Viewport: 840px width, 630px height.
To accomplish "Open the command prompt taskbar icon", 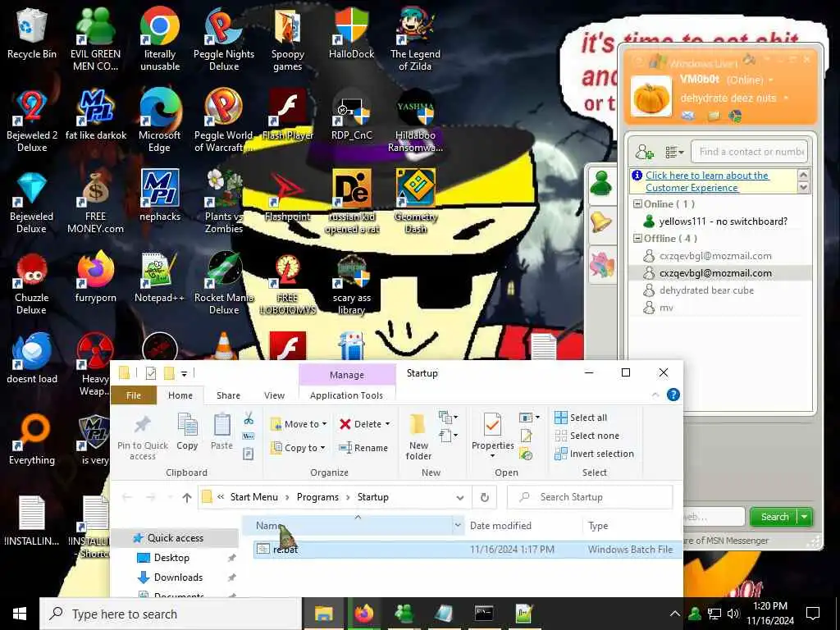I will pyautogui.click(x=484, y=614).
